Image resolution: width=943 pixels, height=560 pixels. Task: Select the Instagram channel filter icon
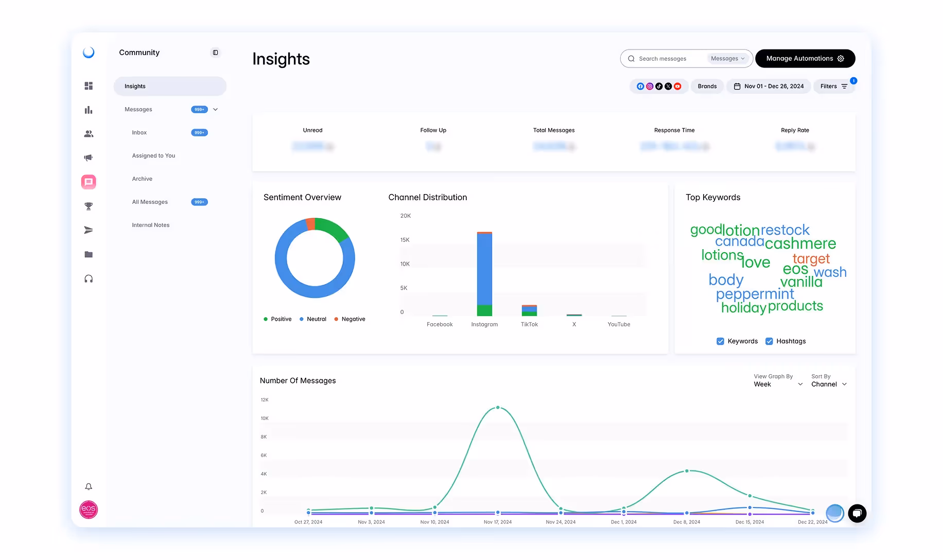pyautogui.click(x=650, y=86)
